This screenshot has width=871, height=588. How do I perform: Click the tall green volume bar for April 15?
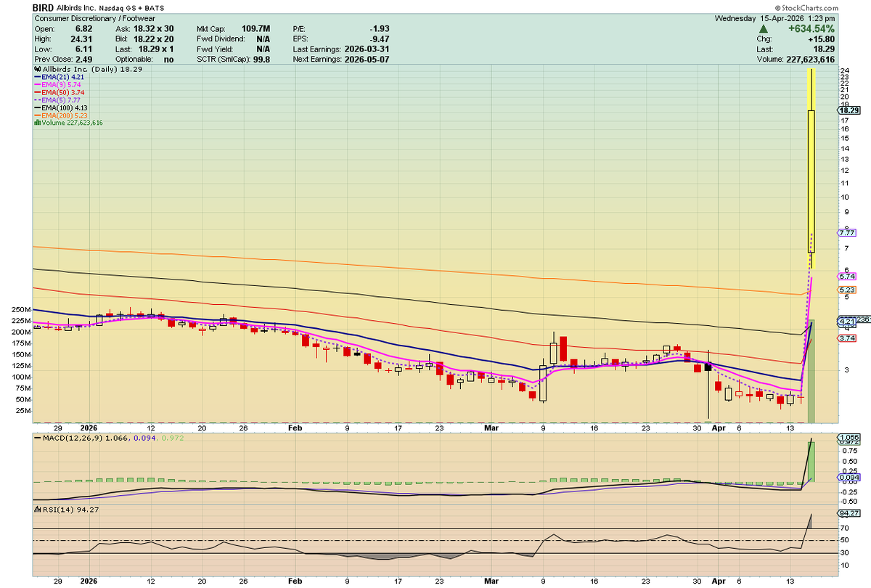(811, 371)
